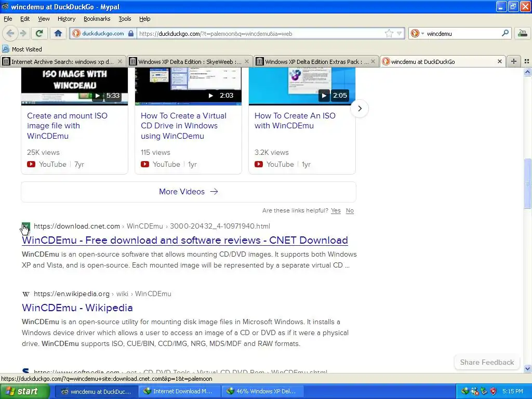The height and width of the screenshot is (399, 532).
Task: Play the 2:03 video thumbnail
Action: [188, 86]
